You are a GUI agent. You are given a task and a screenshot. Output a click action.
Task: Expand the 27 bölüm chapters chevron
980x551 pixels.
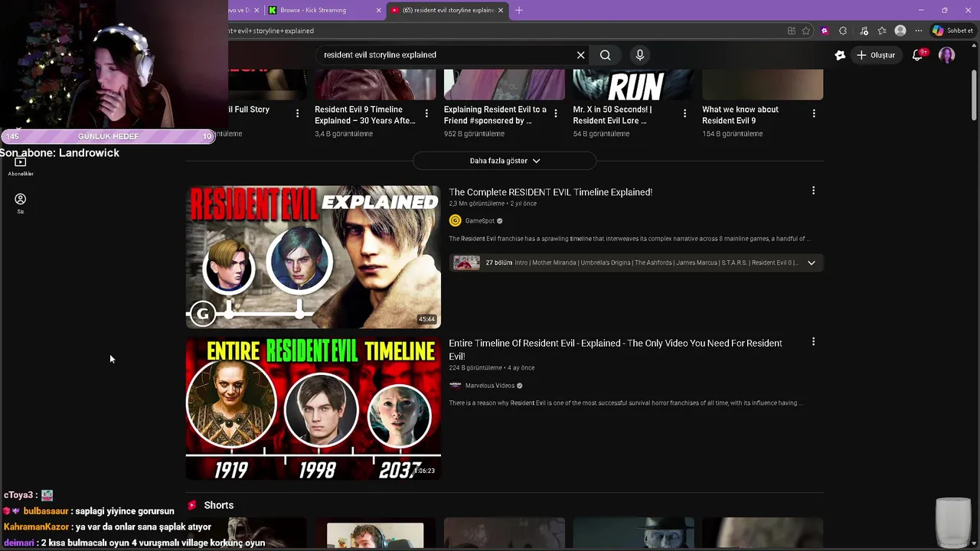pyautogui.click(x=812, y=262)
